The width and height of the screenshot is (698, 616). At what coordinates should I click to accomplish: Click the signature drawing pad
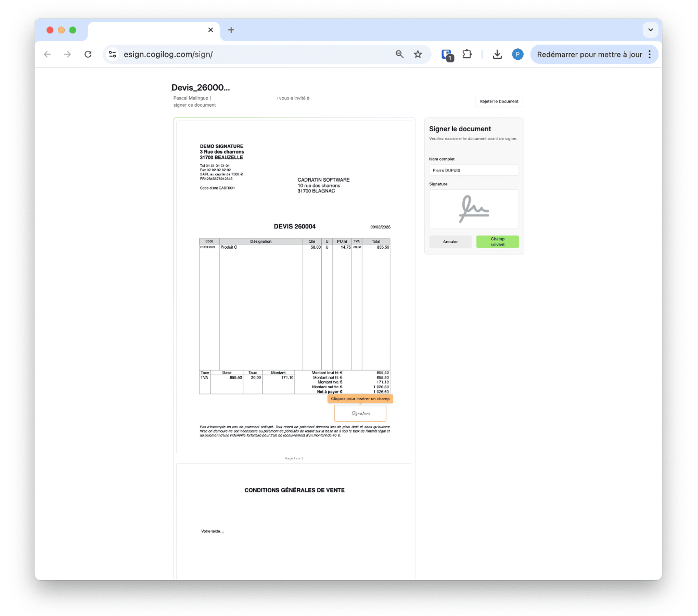(473, 209)
